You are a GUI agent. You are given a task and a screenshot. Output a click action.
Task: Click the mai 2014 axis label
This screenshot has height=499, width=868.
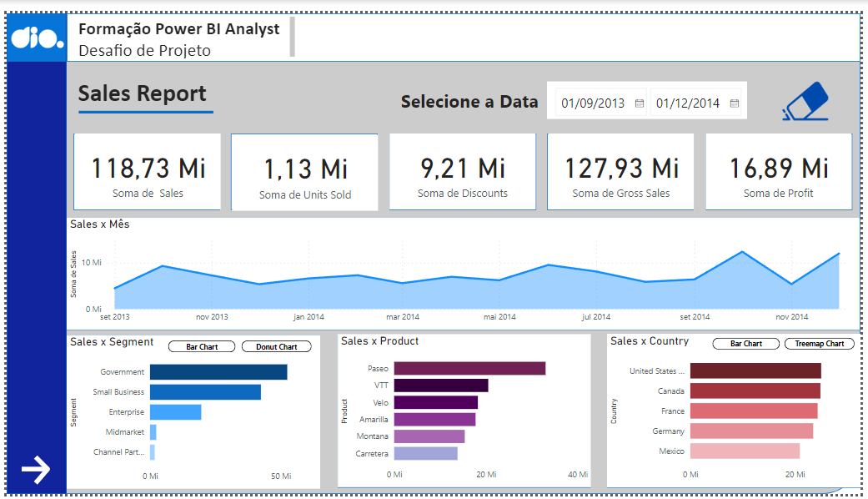pos(500,317)
